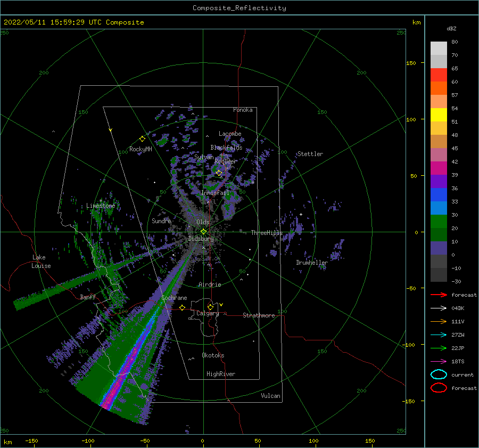Click the Sundre label
This screenshot has height=448, width=479.
click(x=161, y=221)
